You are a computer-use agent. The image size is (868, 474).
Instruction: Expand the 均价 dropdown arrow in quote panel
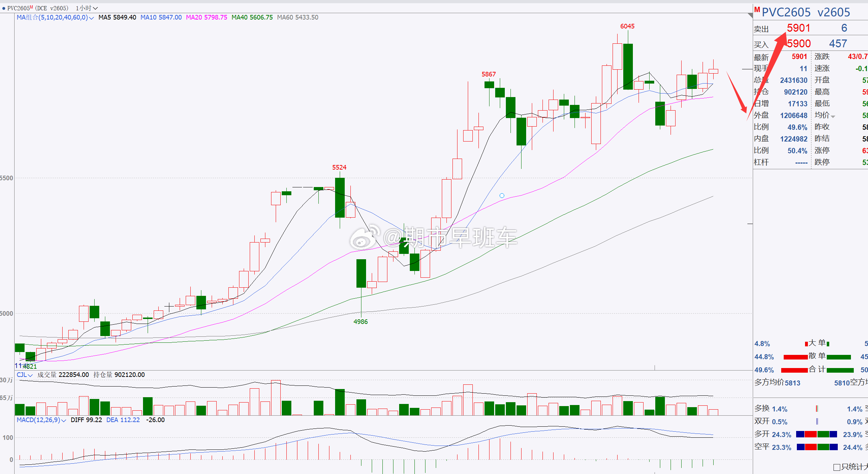[833, 116]
